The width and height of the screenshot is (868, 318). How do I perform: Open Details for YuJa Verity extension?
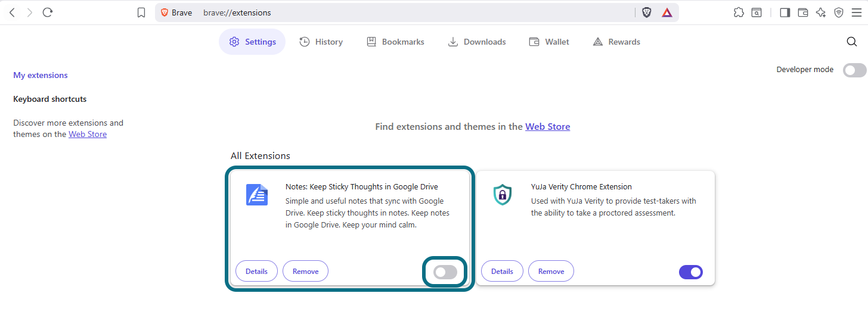(x=502, y=271)
